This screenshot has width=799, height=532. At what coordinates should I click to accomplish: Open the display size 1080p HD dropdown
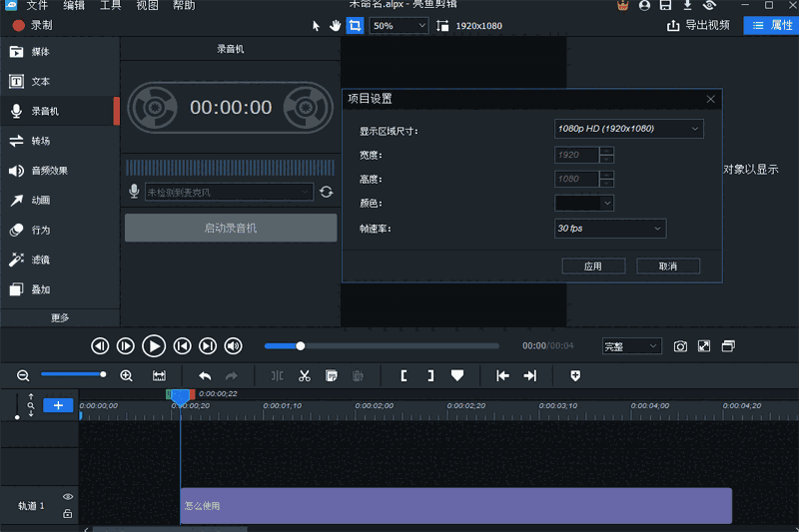628,129
